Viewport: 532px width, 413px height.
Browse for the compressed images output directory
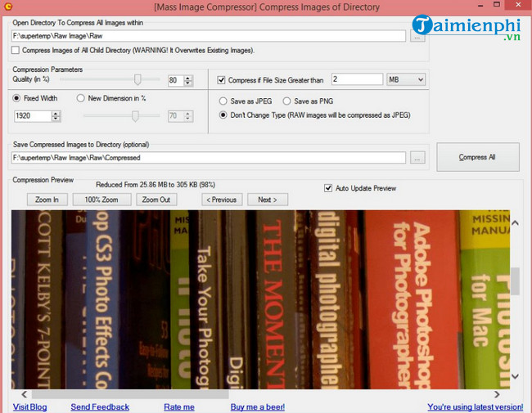[x=417, y=158]
